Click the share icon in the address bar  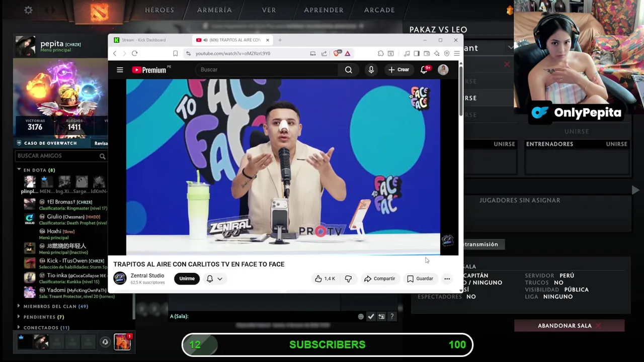coord(324,53)
